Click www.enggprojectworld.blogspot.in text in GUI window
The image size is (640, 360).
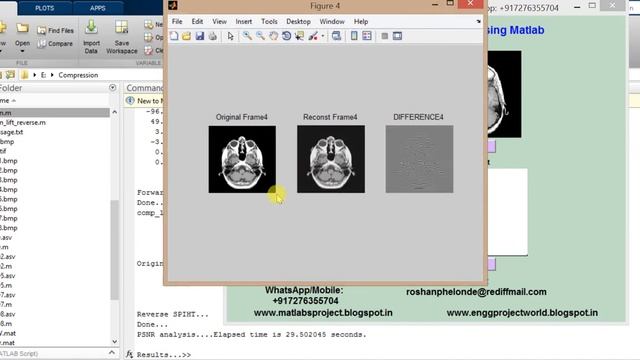coord(522,313)
